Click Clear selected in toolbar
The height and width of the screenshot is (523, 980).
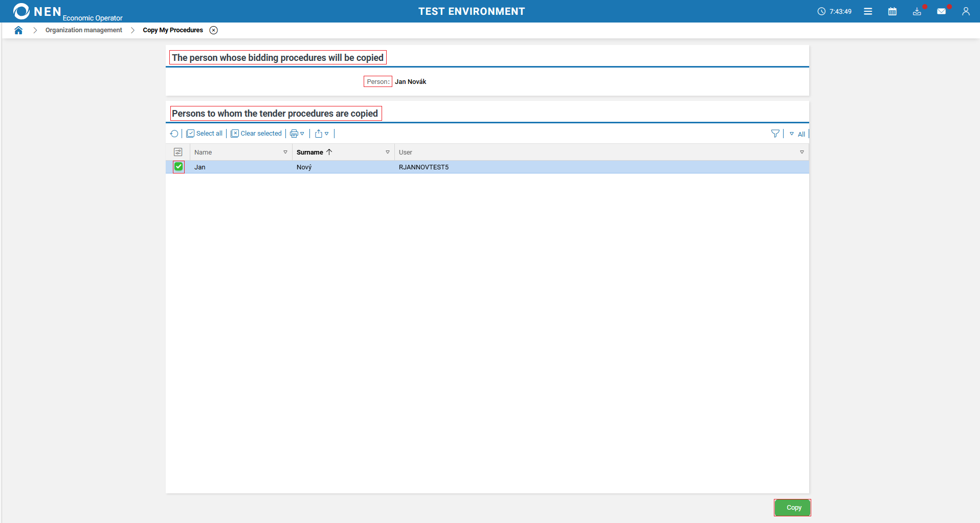tap(256, 134)
